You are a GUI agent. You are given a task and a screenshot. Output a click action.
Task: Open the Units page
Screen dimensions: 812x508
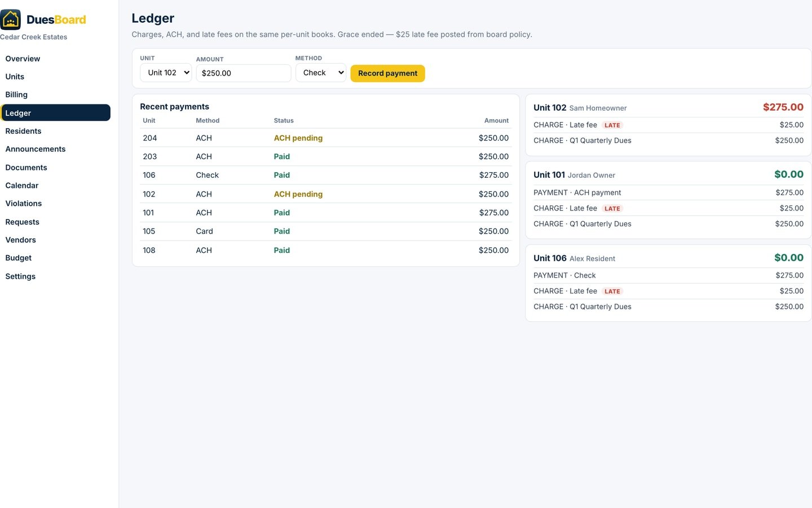pyautogui.click(x=55, y=77)
